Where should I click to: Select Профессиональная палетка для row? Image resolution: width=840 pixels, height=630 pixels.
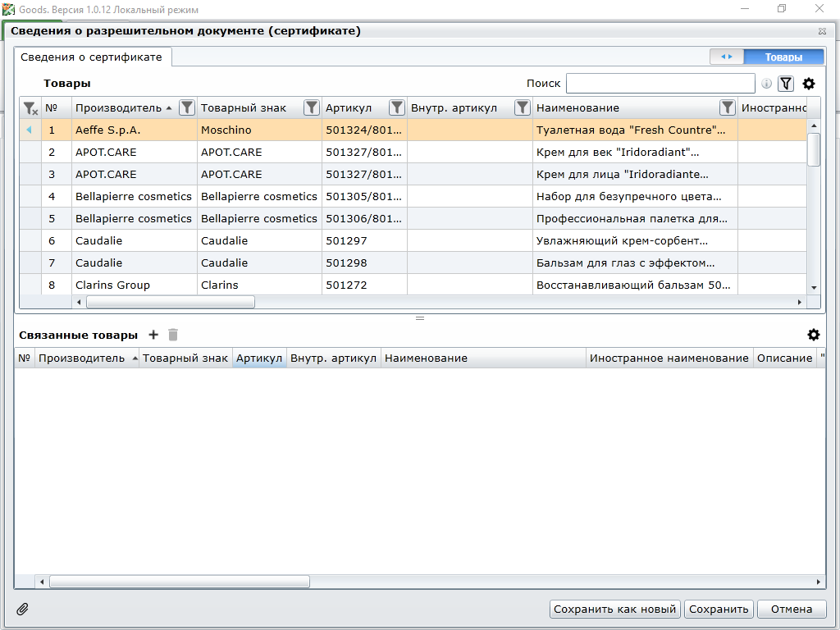[413, 218]
